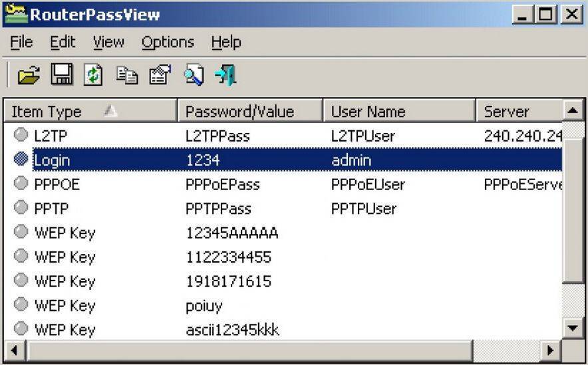Click the PPTPUser user name cell
Viewport: 588px width, 365px height.
pyautogui.click(x=364, y=209)
